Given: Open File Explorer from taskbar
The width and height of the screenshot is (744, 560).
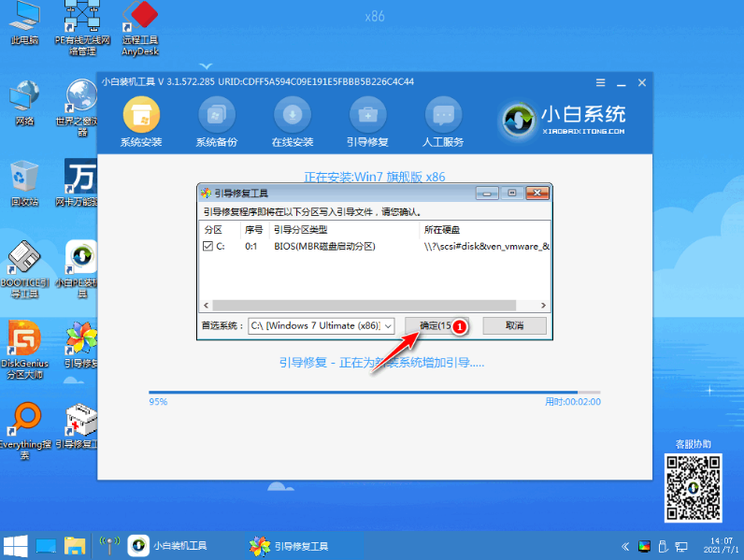Looking at the screenshot, I should (75, 546).
